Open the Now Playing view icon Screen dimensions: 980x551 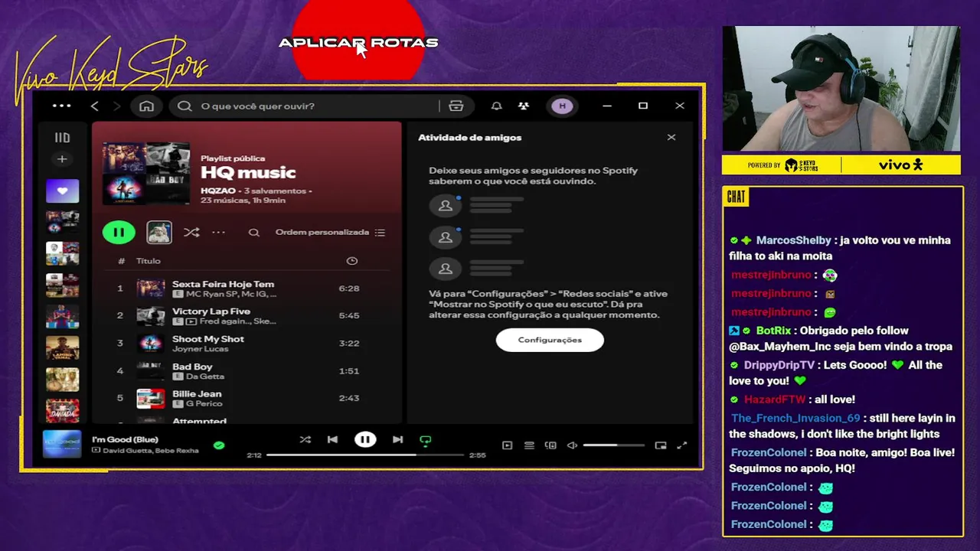(508, 445)
